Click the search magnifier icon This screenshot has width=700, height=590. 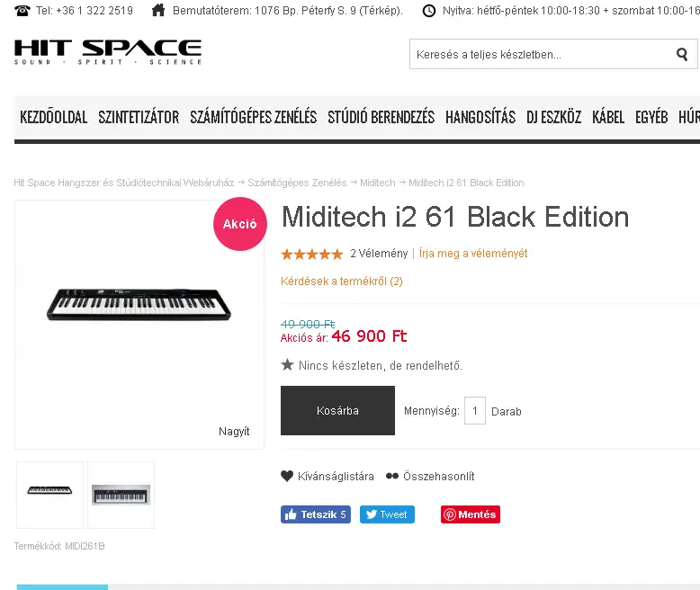pyautogui.click(x=682, y=54)
